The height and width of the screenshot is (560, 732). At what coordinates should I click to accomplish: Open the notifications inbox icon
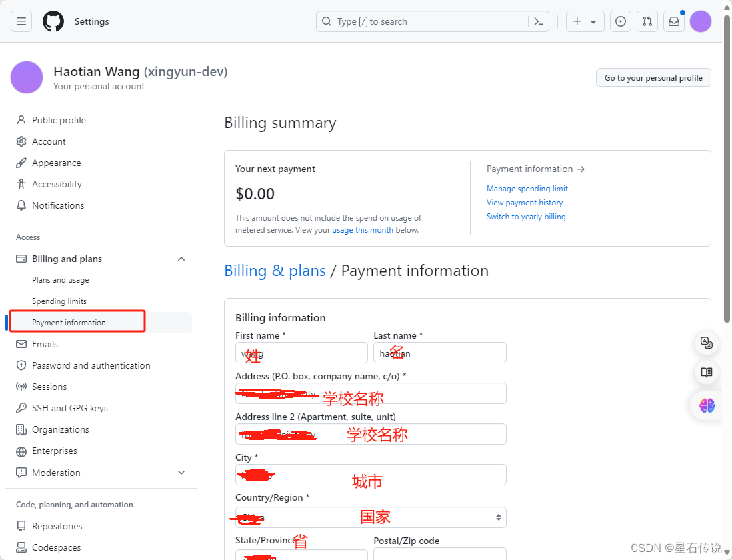coord(673,21)
